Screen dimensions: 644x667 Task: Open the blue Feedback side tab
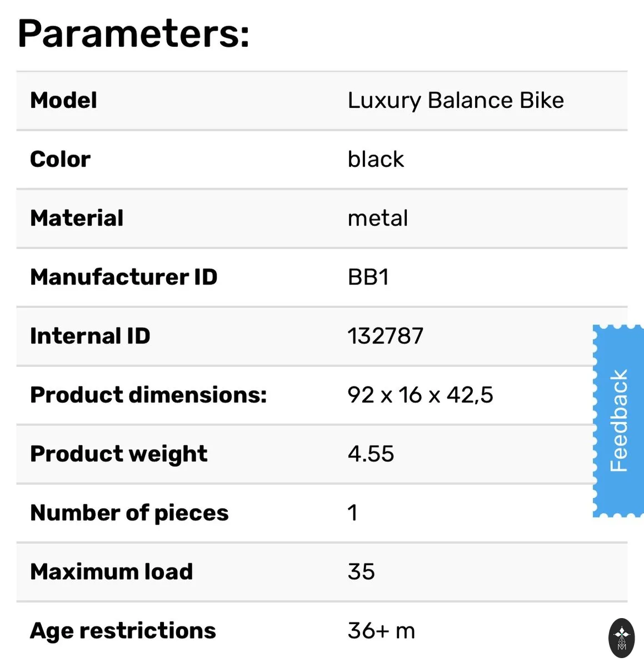pos(618,421)
